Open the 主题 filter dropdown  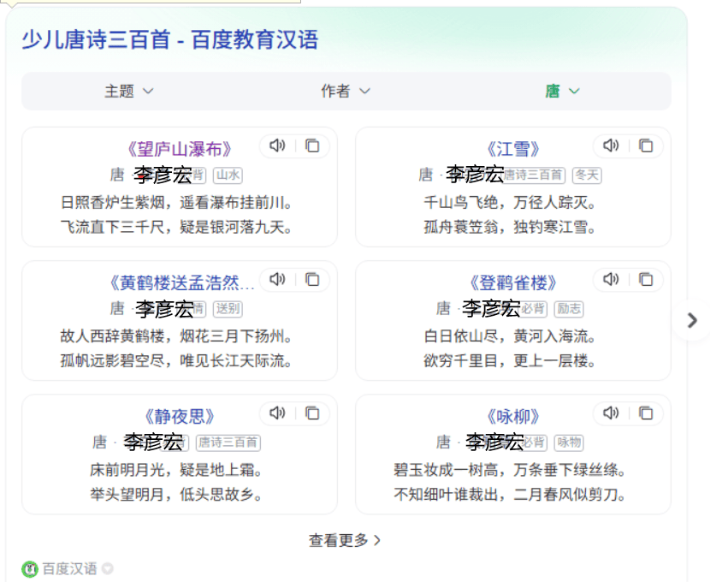[128, 91]
